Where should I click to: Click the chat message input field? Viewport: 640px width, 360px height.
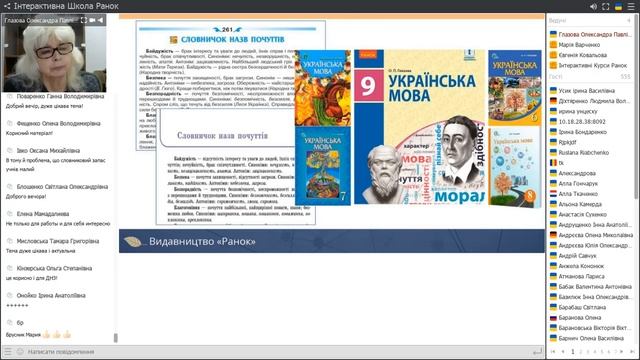(x=278, y=351)
